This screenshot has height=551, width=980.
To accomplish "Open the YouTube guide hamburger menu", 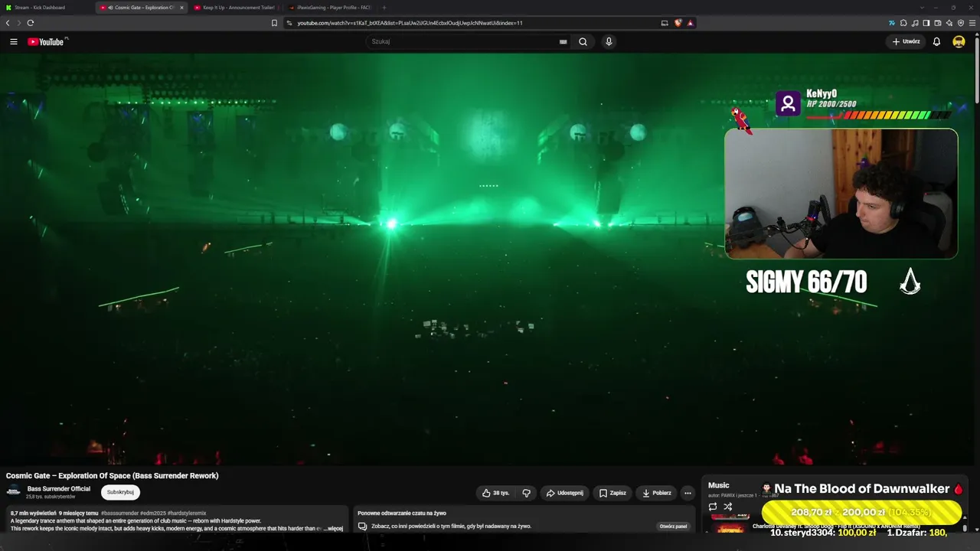I will [x=14, y=41].
